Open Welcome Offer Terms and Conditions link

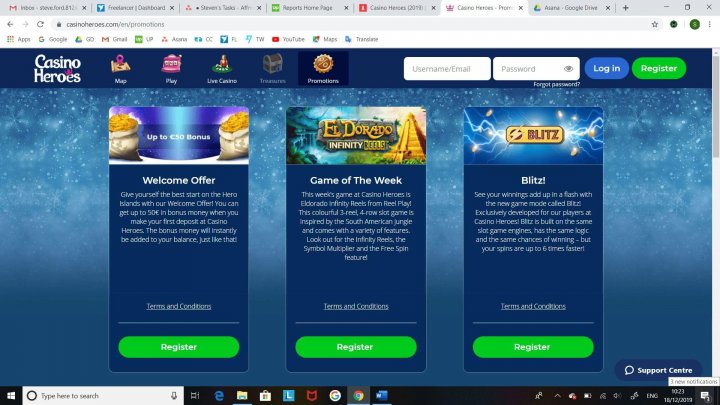coord(179,306)
